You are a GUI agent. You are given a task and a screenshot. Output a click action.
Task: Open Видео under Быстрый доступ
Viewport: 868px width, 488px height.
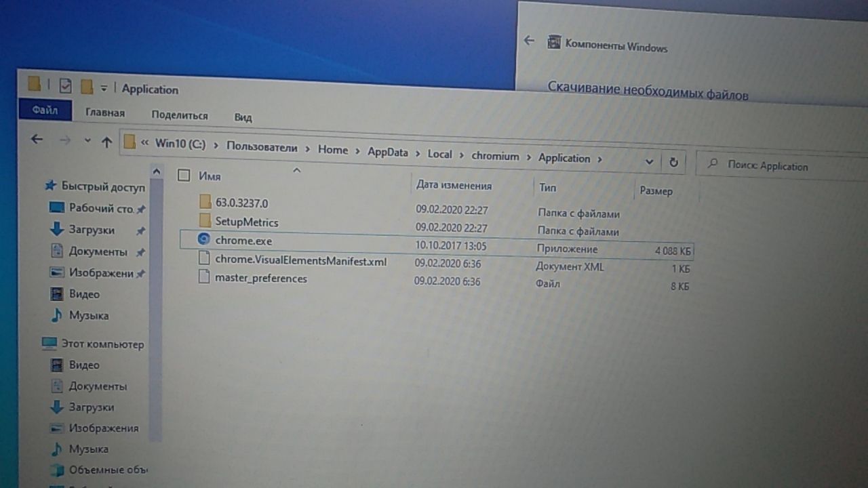tap(84, 294)
